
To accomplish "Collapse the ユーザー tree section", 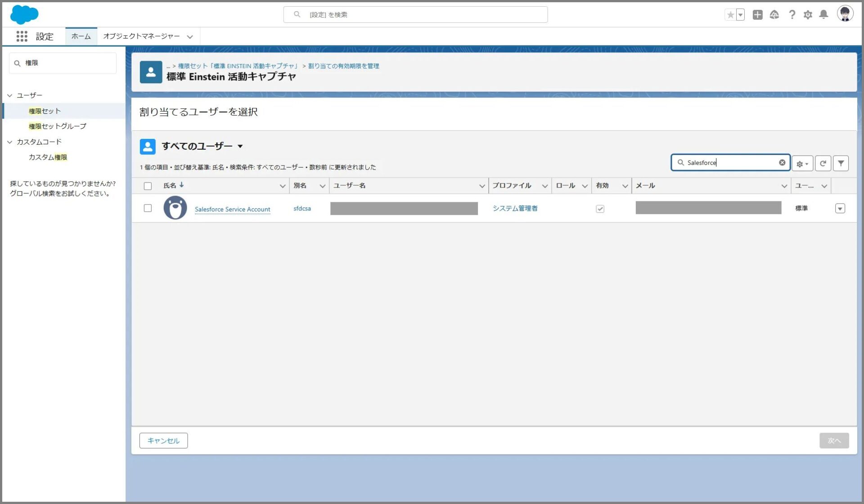I will coord(9,96).
